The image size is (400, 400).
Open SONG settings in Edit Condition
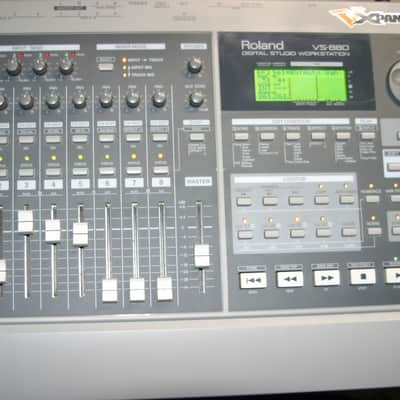point(241,137)
